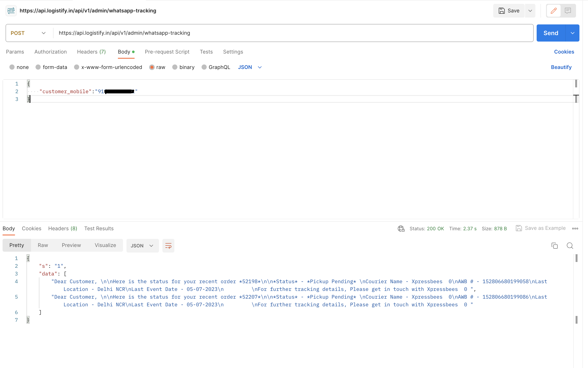Switch to edit mode pencil icon
Viewport: 588px width, 368px height.
(554, 11)
